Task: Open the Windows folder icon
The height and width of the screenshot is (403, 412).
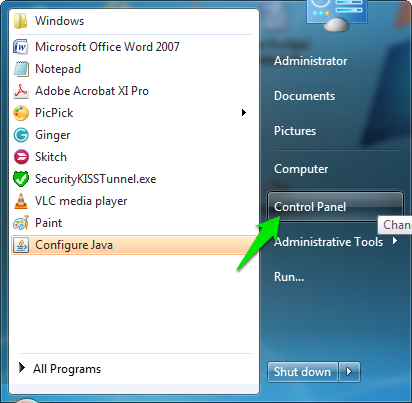Action: pos(20,21)
